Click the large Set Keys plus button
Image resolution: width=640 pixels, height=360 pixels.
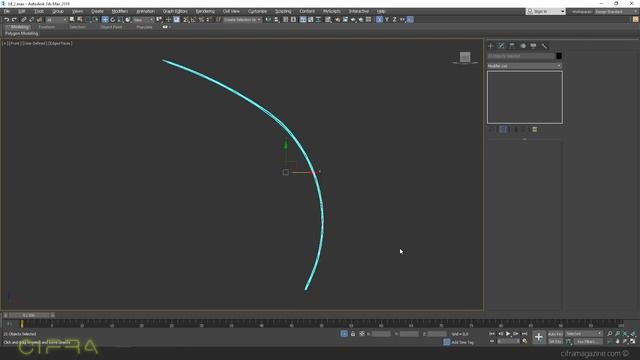(539, 337)
